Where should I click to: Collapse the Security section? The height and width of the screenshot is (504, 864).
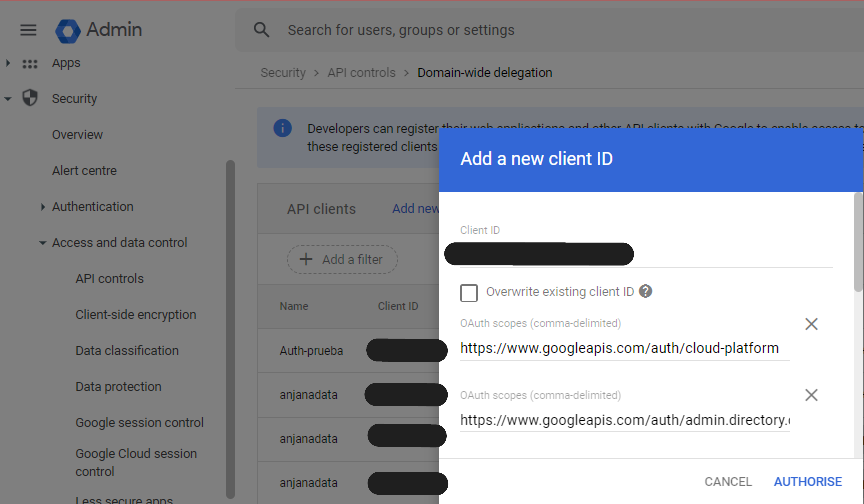[8, 99]
